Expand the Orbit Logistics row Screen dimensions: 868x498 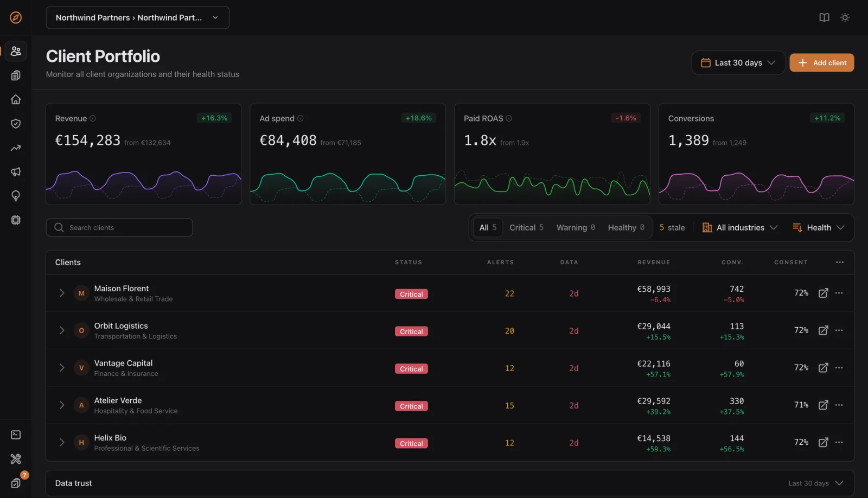pos(62,330)
